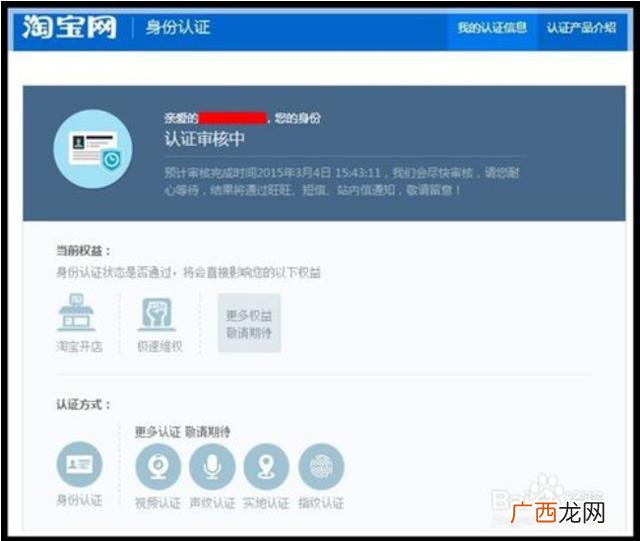Click the 更多认证 敬请期待 text

(x=182, y=432)
